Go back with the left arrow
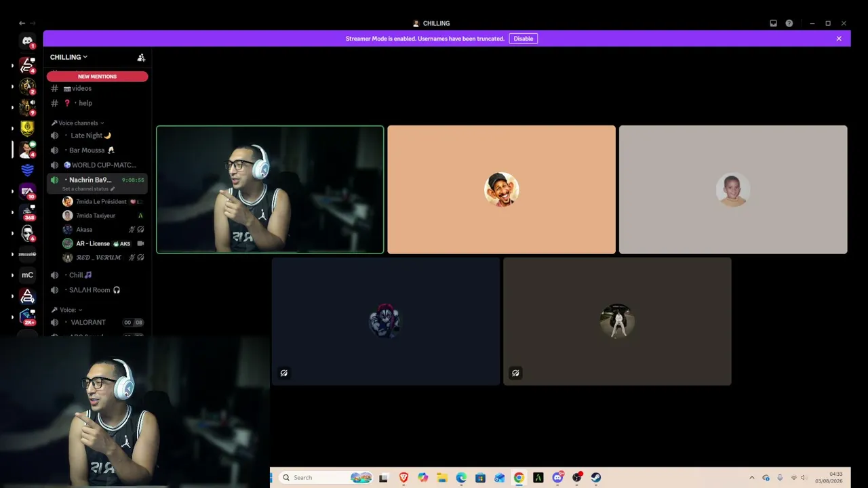This screenshot has height=488, width=868. tap(22, 23)
